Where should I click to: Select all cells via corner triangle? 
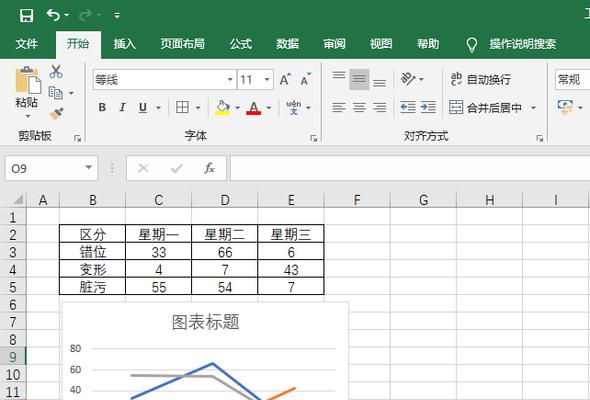17,199
